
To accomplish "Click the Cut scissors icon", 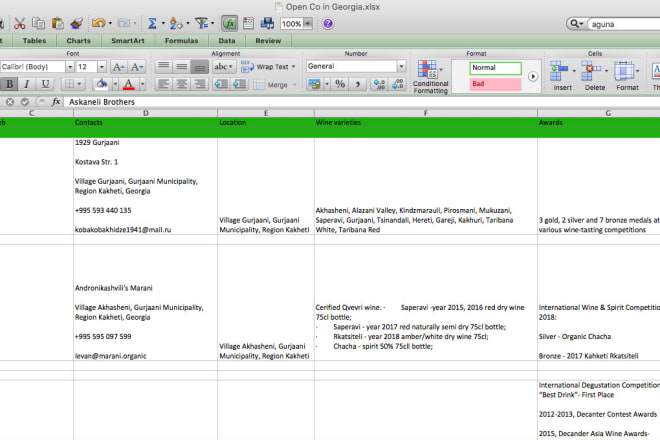I will (x=19, y=22).
